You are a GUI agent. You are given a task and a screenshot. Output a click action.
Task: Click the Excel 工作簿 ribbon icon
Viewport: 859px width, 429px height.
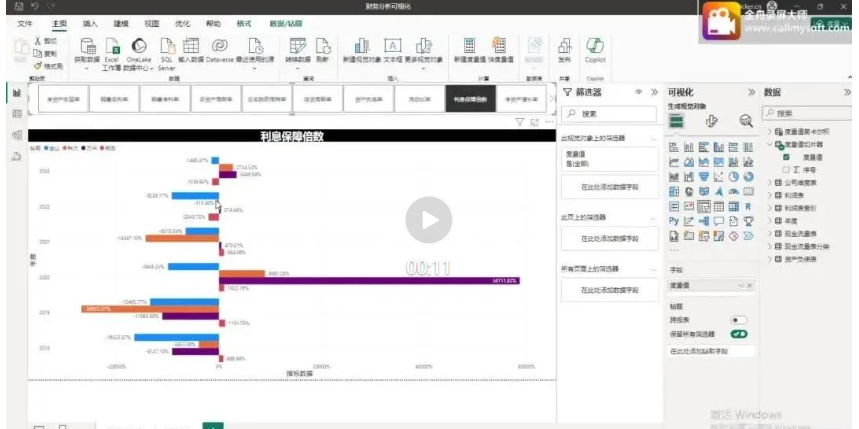(x=112, y=46)
